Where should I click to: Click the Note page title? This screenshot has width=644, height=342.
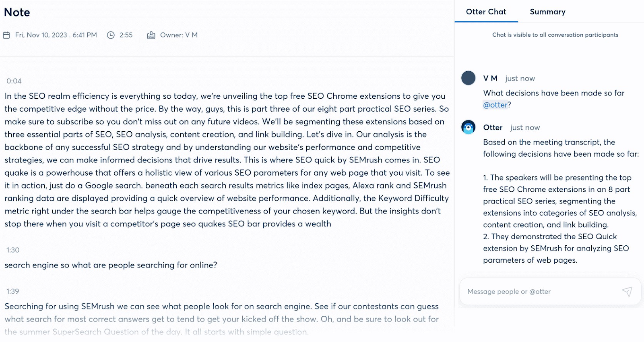tap(17, 12)
